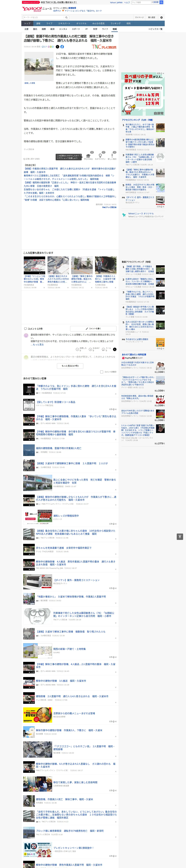Screen dimensions: 186x868
Task: Open the ランキング navigation tab
Action: pyautogui.click(x=115, y=24)
